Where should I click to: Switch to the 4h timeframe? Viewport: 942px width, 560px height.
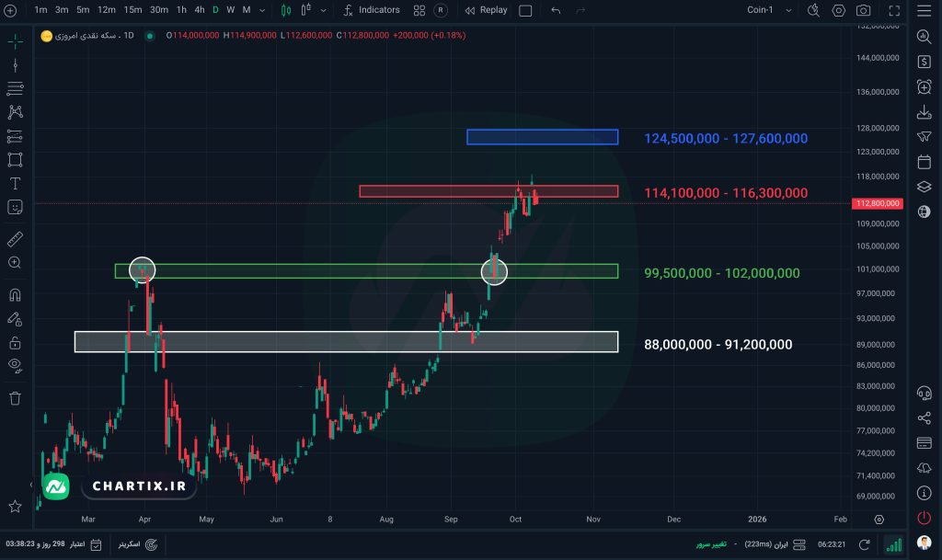point(200,10)
